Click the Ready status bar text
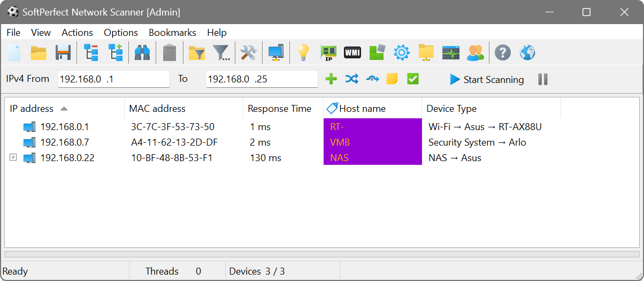Image resolution: width=644 pixels, height=281 pixels. [15, 271]
